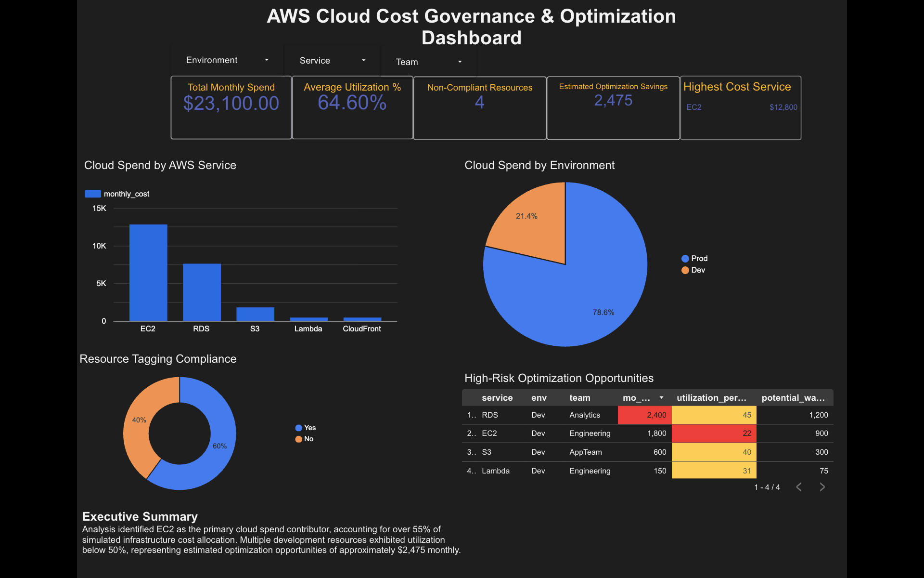Select the EC2 row in the table

coord(648,433)
